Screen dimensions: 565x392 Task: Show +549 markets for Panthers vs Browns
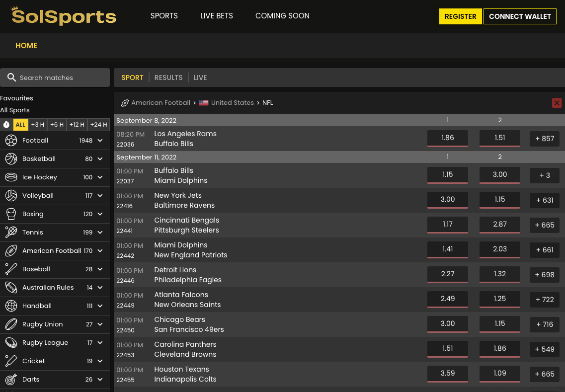pyautogui.click(x=545, y=349)
